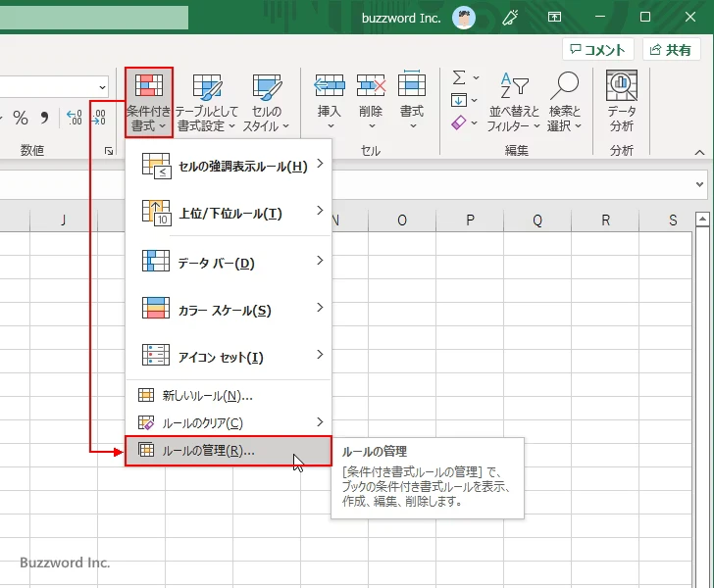The height and width of the screenshot is (588, 714).
Task: Open Sort & Filter (並べ替えとフィルター)
Action: coord(514,102)
